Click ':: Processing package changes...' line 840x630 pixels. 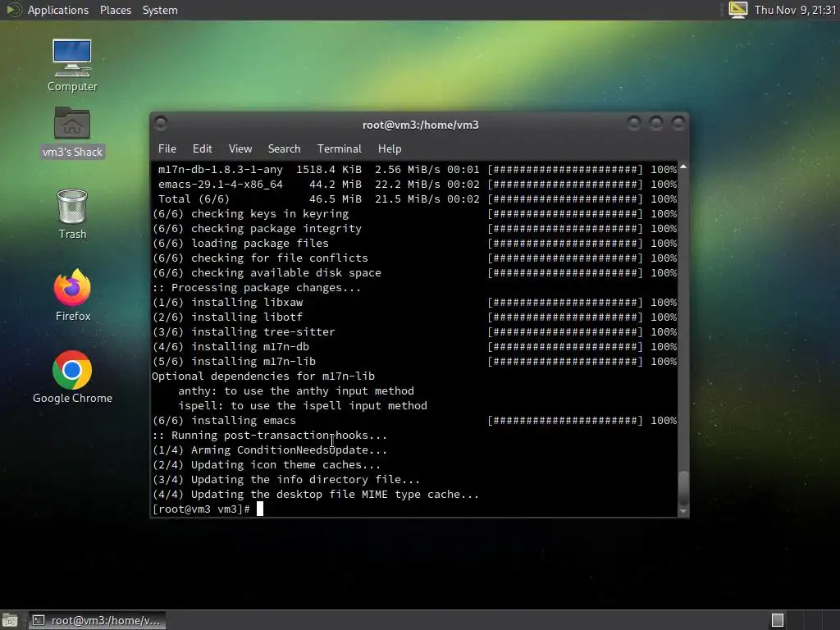click(x=257, y=288)
